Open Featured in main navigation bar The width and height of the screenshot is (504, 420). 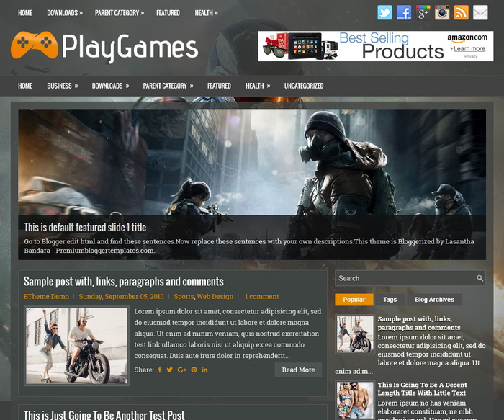[x=219, y=86]
